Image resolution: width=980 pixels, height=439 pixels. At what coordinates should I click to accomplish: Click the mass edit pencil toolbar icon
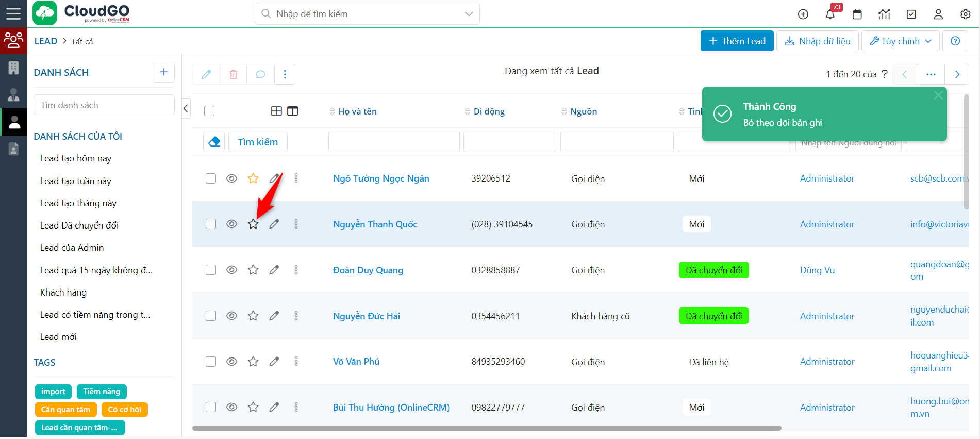pos(206,74)
